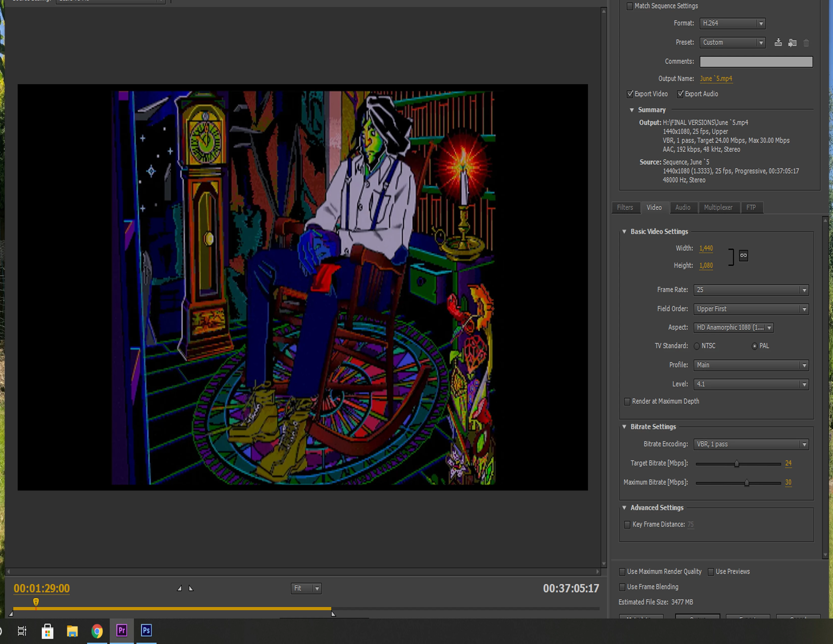Switch to the Audio tab
The image size is (833, 644).
[682, 208]
